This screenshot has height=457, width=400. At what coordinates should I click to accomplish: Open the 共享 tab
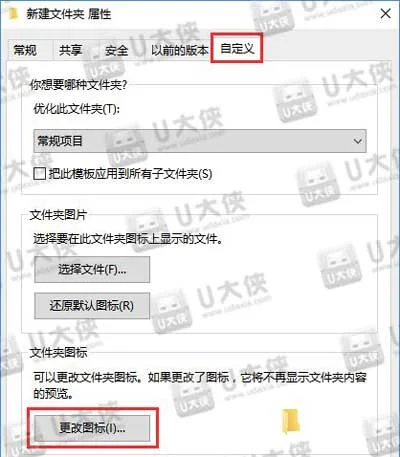click(70, 50)
